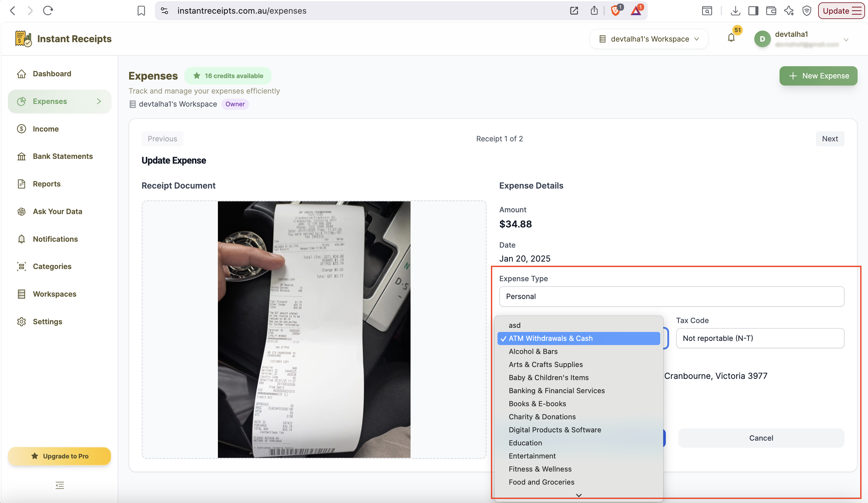868x503 pixels.
Task: Select Expenses in the sidebar
Action: [60, 101]
